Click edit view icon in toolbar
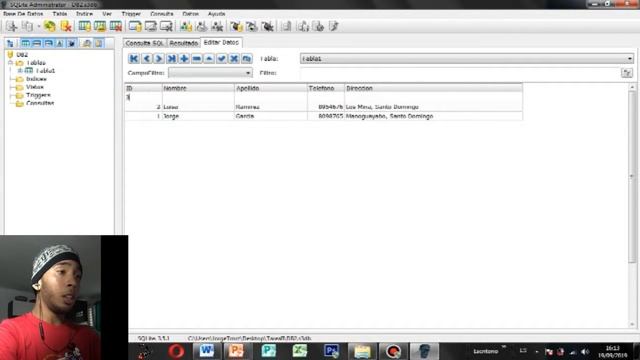 click(201, 27)
